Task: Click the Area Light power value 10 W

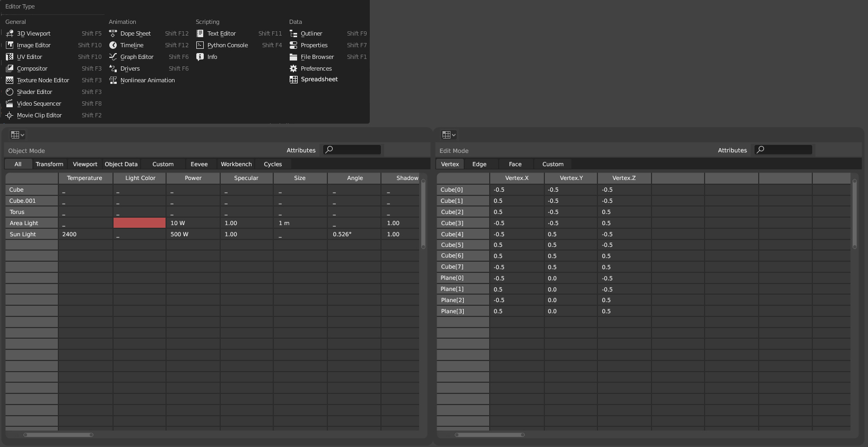Action: pos(178,223)
